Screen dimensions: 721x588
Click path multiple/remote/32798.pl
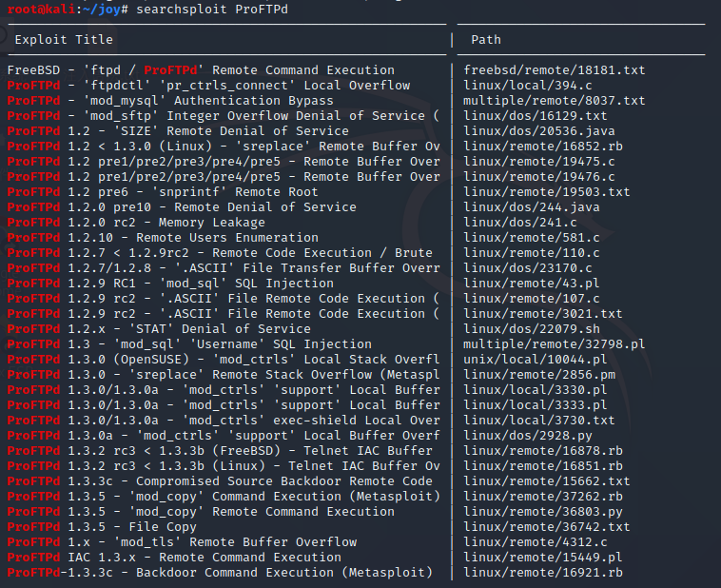[555, 343]
